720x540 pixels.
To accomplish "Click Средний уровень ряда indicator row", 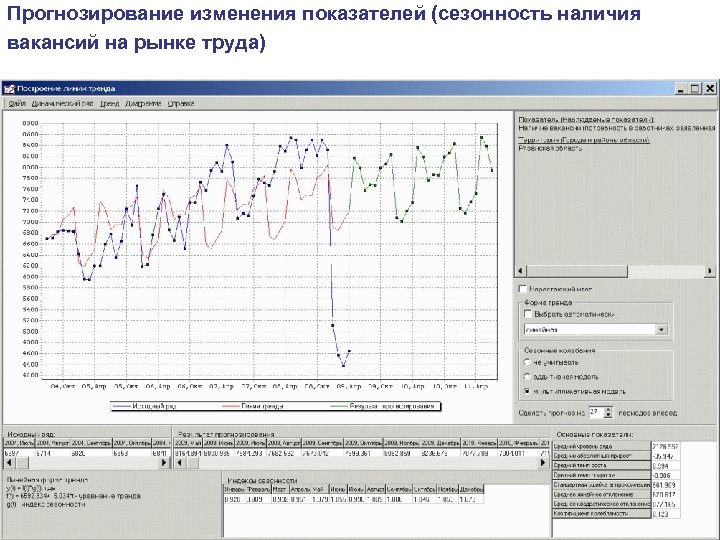I will (602, 446).
